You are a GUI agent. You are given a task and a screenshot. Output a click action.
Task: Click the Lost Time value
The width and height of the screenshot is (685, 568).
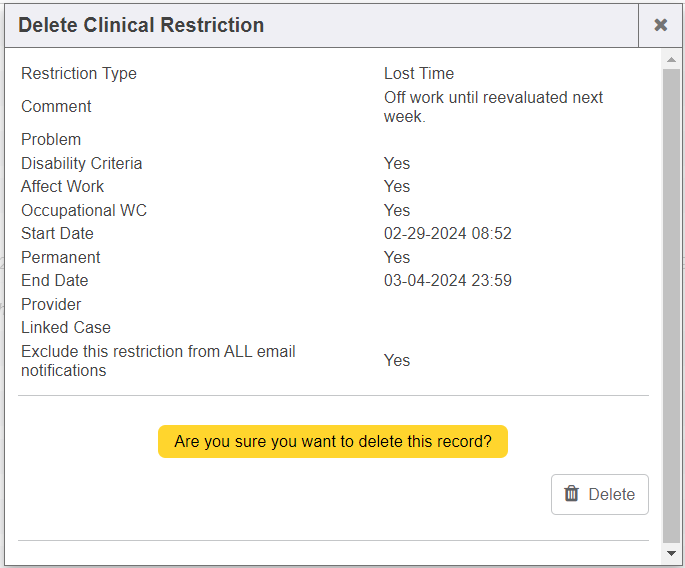[x=419, y=73]
